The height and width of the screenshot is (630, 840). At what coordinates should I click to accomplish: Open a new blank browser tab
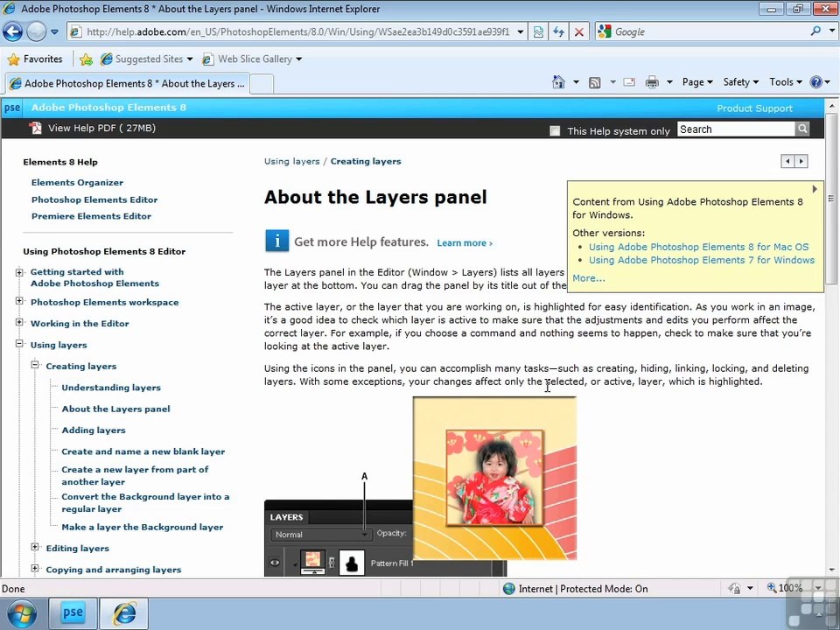pyautogui.click(x=262, y=84)
